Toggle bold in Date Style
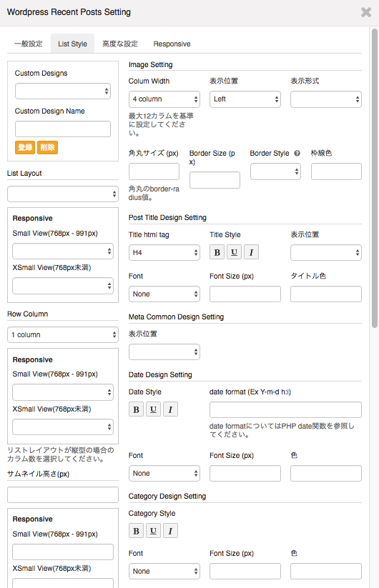Image resolution: width=379 pixels, height=588 pixels. (x=136, y=409)
